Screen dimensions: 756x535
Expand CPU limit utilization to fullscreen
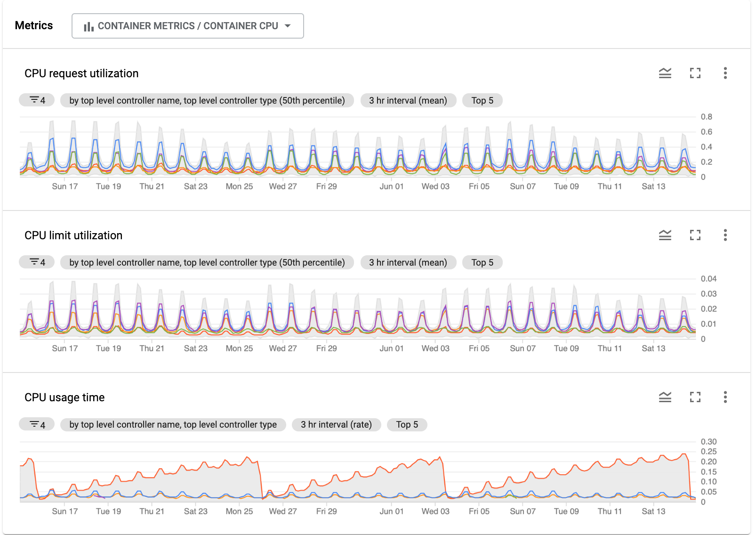[x=695, y=235]
